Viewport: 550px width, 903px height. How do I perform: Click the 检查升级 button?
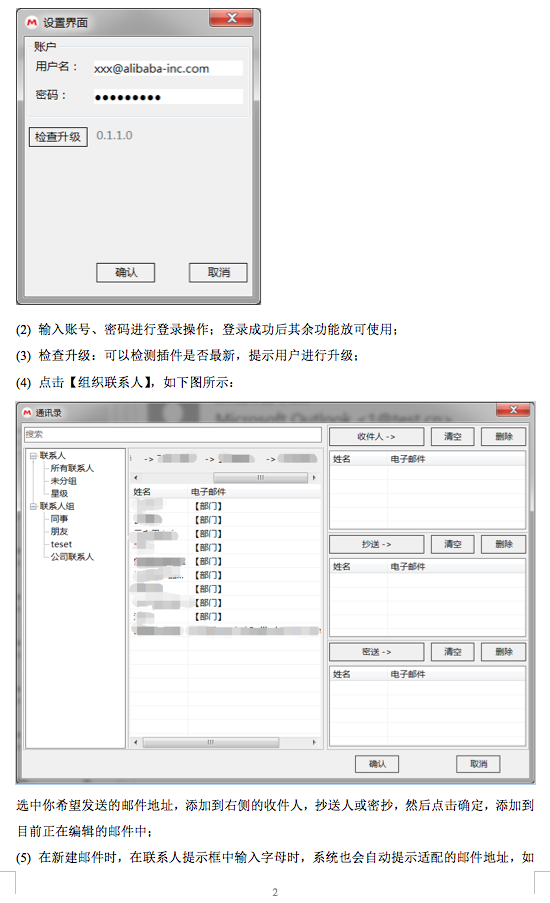(58, 136)
